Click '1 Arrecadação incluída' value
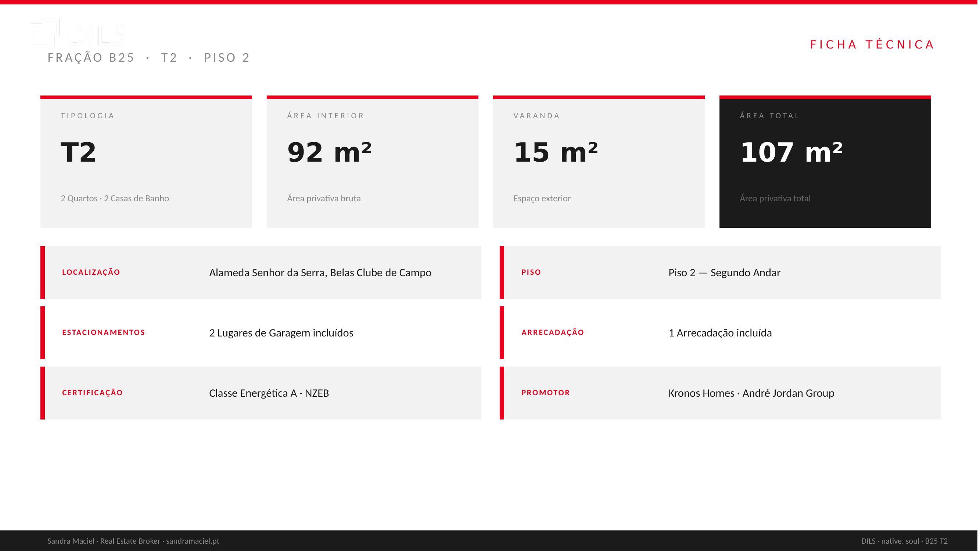The image size is (980, 551). (720, 333)
